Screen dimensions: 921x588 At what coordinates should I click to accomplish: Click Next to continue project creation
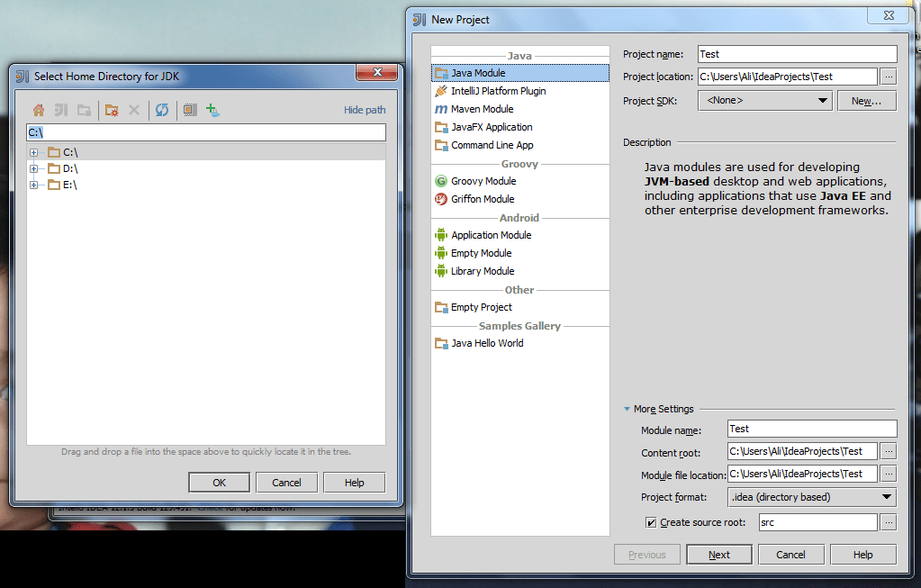(x=718, y=554)
